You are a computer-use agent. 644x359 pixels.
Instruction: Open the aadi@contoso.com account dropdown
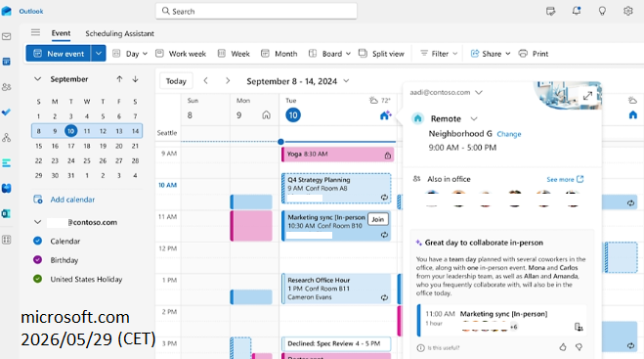coord(479,93)
